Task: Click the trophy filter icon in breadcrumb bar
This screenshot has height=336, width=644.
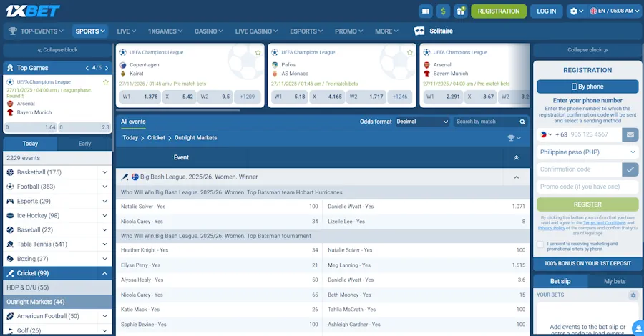Action: click(x=514, y=138)
